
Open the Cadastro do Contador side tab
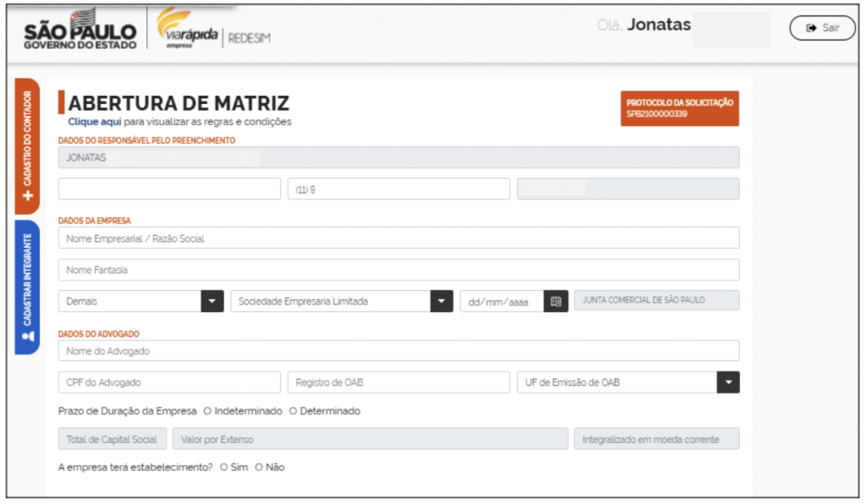[x=27, y=145]
